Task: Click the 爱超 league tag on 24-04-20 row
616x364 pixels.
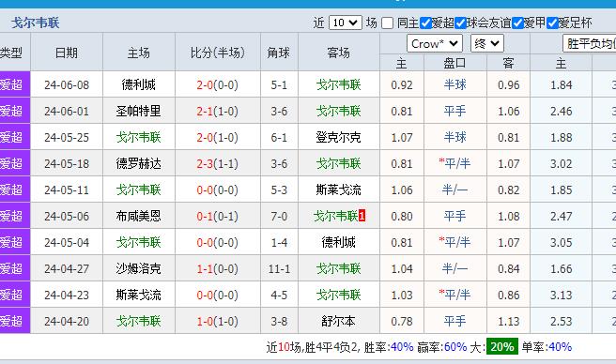Action: point(12,321)
